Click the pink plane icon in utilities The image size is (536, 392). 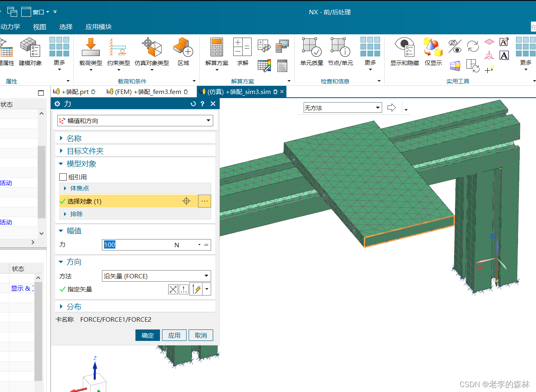[x=489, y=42]
